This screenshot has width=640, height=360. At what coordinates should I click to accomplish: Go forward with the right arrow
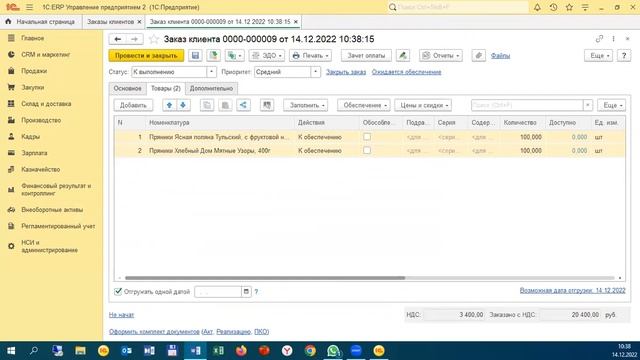(134, 39)
